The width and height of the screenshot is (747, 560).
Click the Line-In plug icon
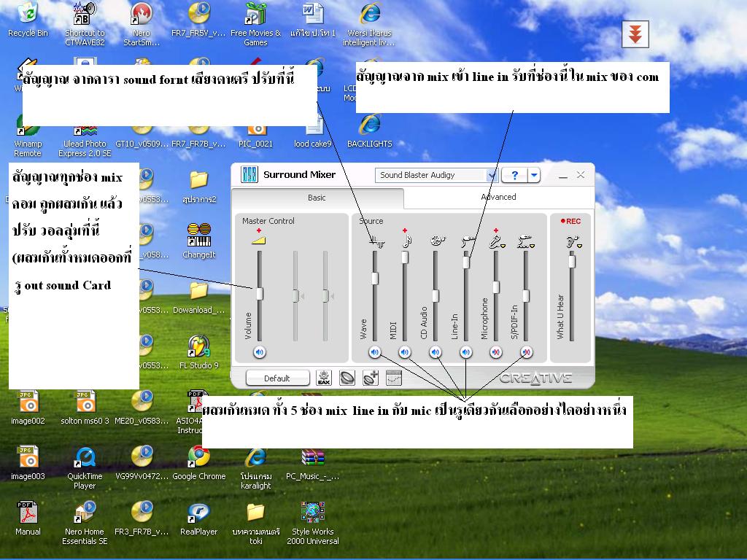point(468,241)
